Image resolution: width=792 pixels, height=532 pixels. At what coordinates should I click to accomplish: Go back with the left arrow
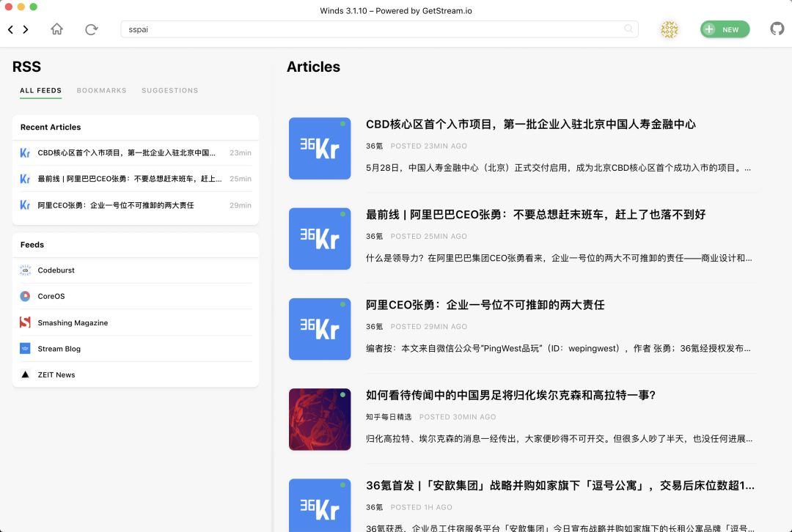(10, 29)
